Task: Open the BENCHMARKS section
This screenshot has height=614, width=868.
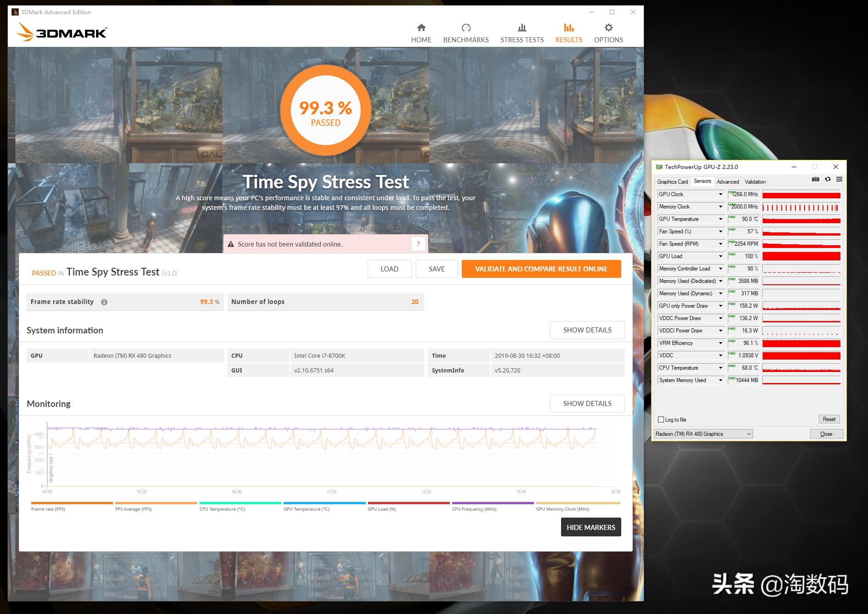Action: click(465, 34)
